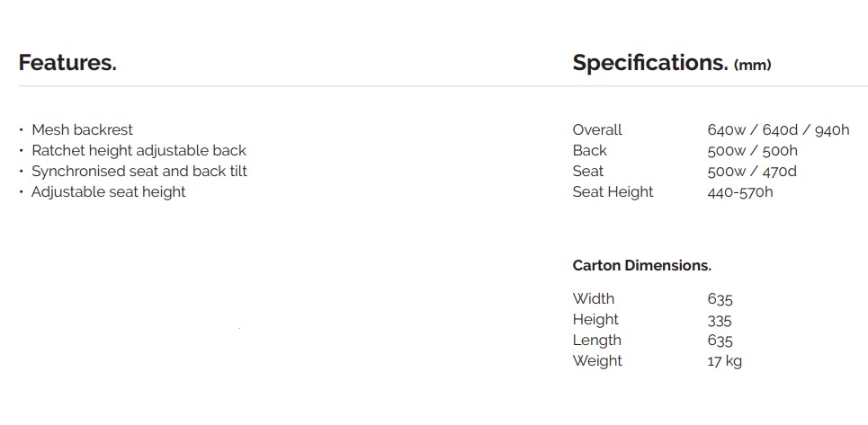Click the back dimensions 500w / 500h
This screenshot has height=425, width=868.
(x=753, y=150)
